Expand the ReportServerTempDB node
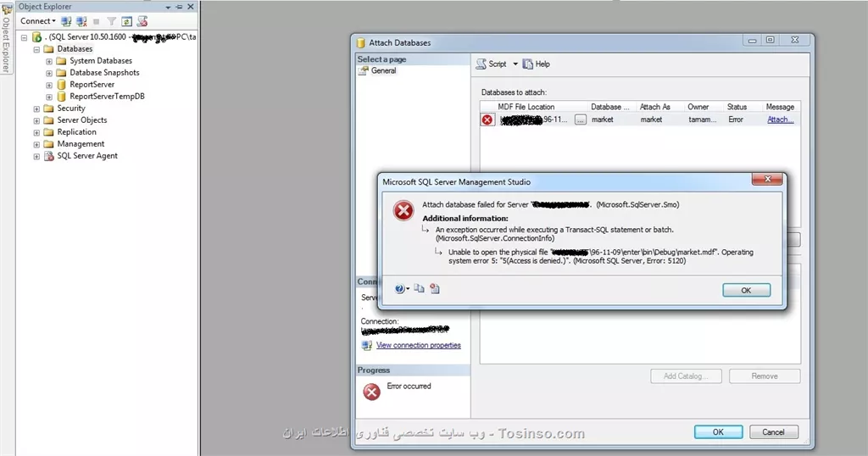The image size is (868, 456). pos(48,97)
